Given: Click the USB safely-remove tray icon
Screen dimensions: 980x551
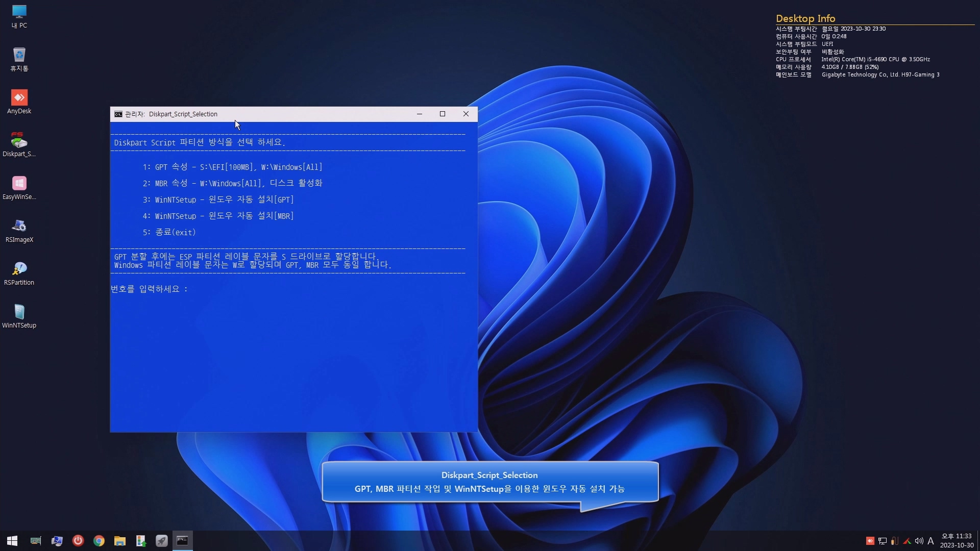Looking at the screenshot, I should [x=895, y=541].
